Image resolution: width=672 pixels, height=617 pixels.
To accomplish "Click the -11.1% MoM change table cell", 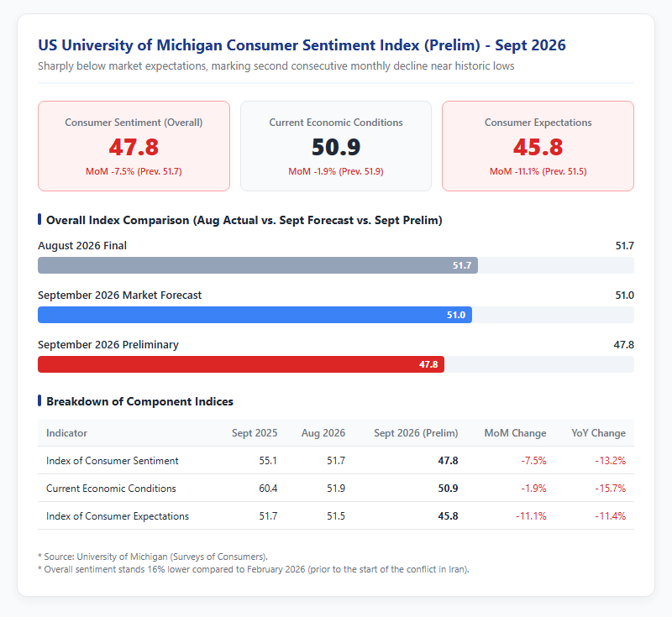I will (531, 516).
